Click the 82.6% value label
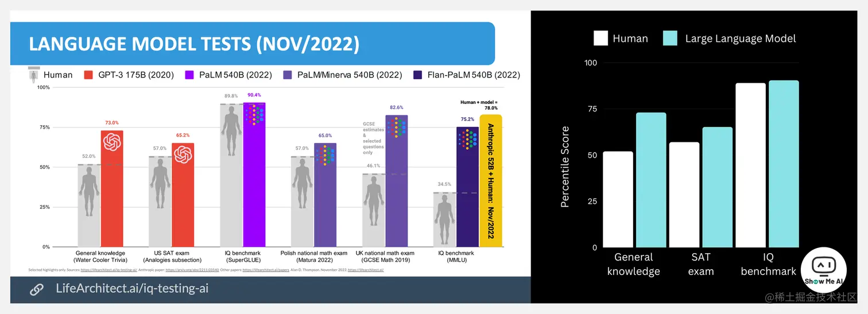 pos(396,107)
